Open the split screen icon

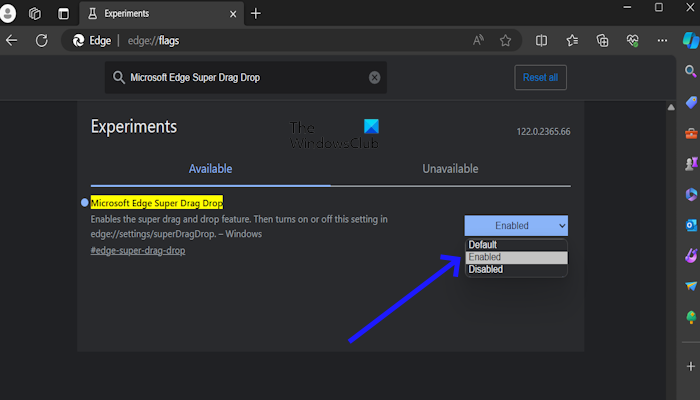point(541,41)
